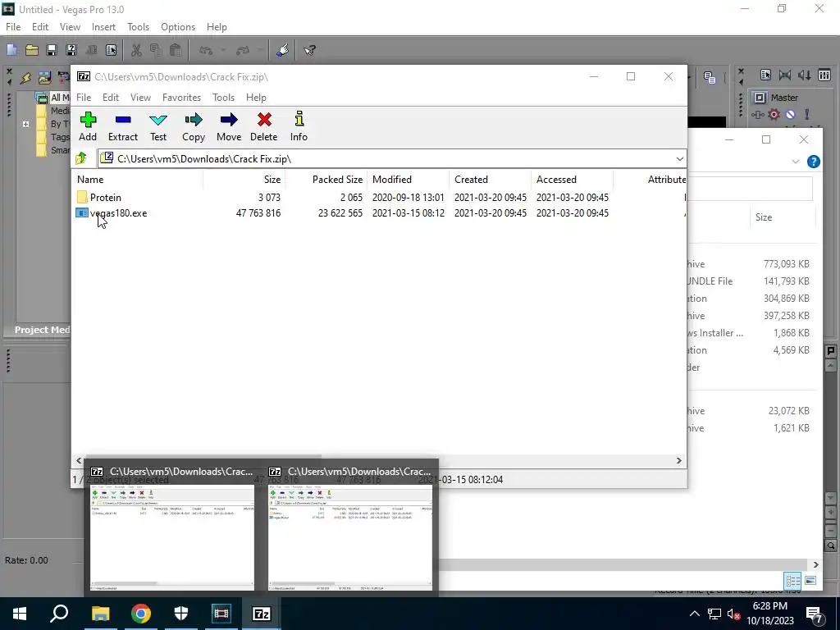Click mixer properties icon in Master panel
This screenshot has height=630, width=840.
coord(765,75)
